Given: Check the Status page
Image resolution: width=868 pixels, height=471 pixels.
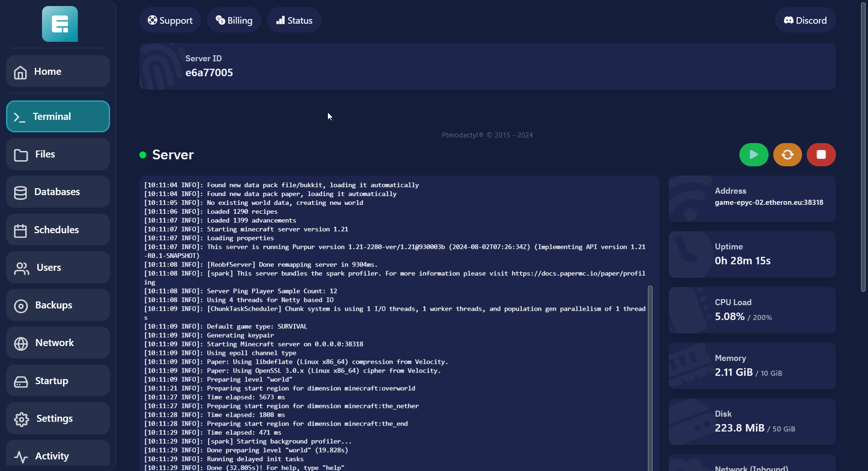Looking at the screenshot, I should click(x=294, y=20).
